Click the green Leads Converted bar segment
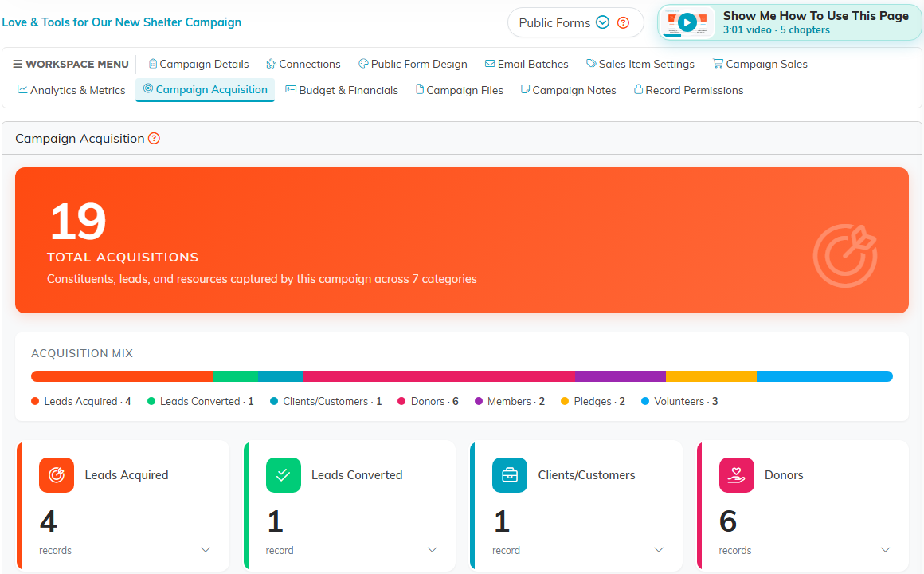924x574 pixels. (x=235, y=376)
